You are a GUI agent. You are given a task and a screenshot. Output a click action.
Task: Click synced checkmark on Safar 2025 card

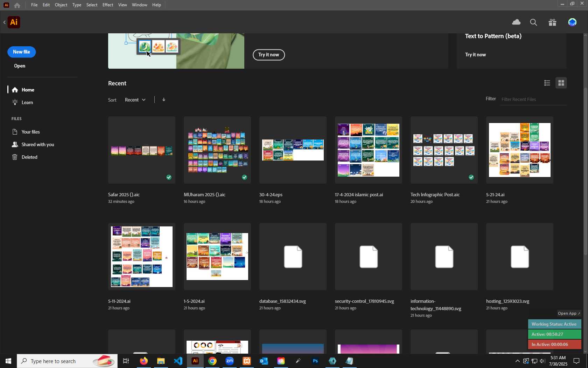(169, 177)
